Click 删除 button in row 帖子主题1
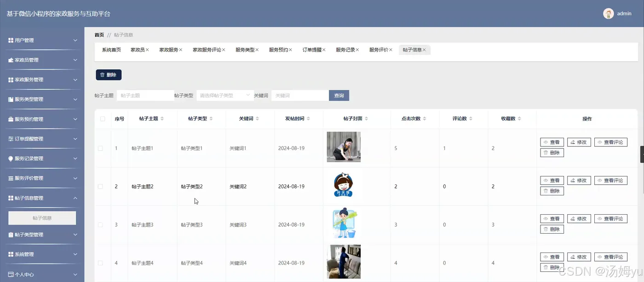 (552, 153)
